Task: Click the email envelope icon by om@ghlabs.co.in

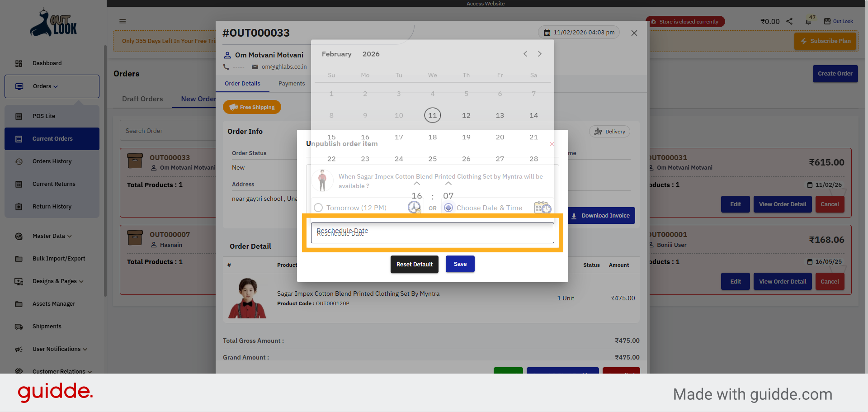Action: 255,67
